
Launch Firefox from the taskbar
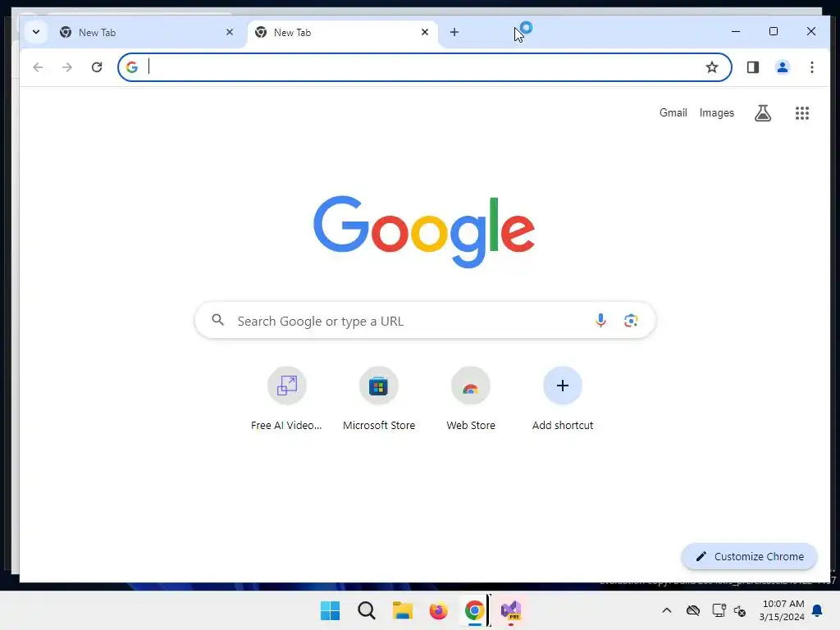pyautogui.click(x=438, y=610)
